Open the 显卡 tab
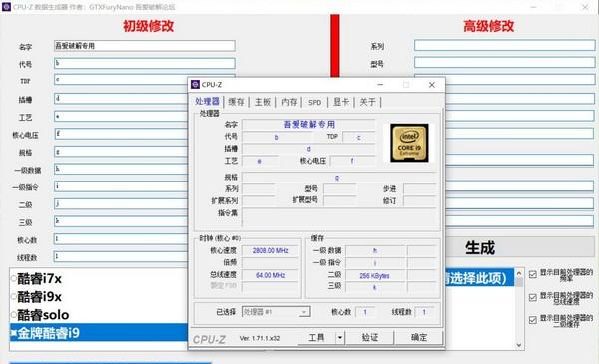Viewport: 599px width, 364px height. pyautogui.click(x=341, y=102)
